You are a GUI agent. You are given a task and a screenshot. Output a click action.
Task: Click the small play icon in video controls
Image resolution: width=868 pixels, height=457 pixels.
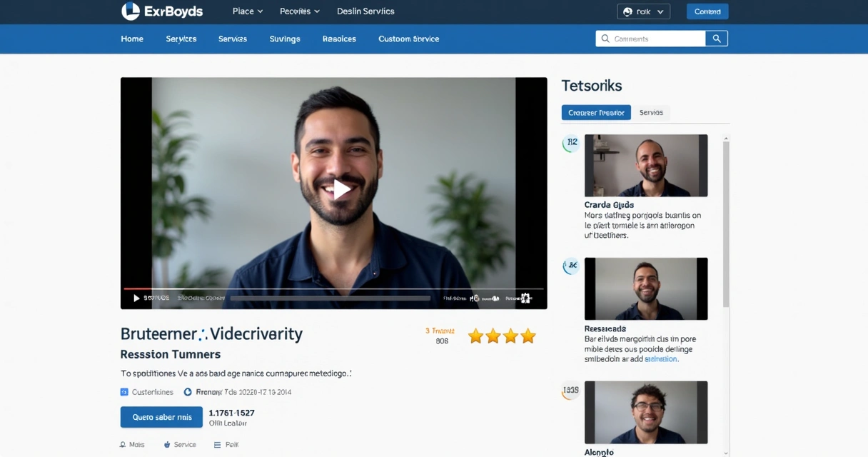pos(136,298)
